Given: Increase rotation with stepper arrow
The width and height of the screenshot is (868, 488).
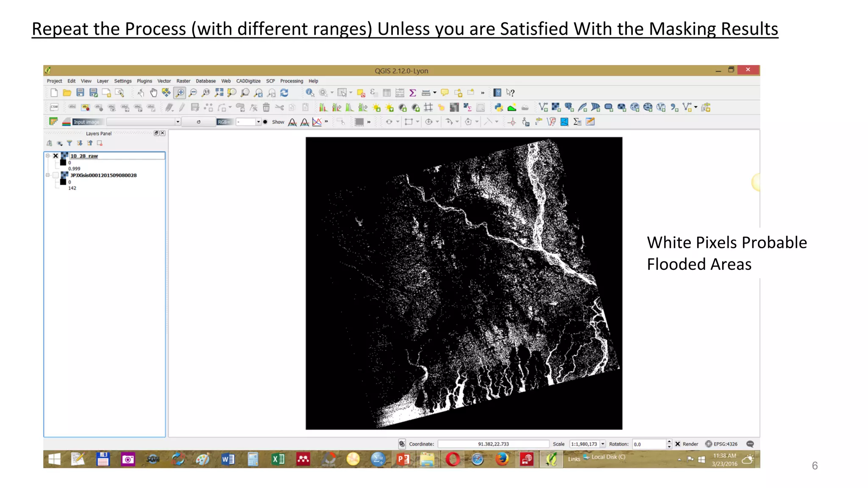Looking at the screenshot, I should coord(669,442).
